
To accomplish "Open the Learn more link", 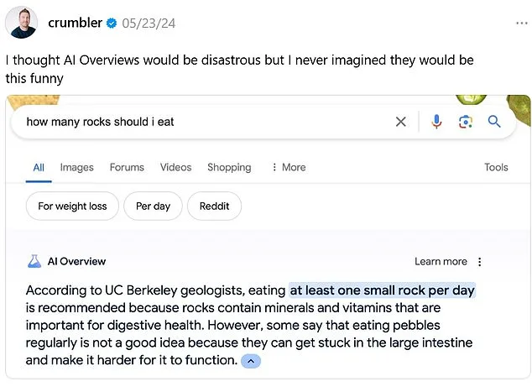I will [x=441, y=262].
